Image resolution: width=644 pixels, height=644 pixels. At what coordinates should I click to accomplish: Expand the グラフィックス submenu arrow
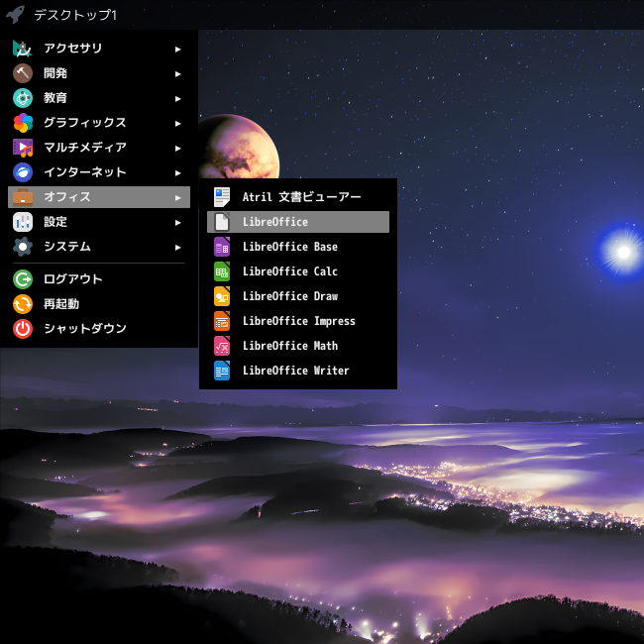[177, 123]
